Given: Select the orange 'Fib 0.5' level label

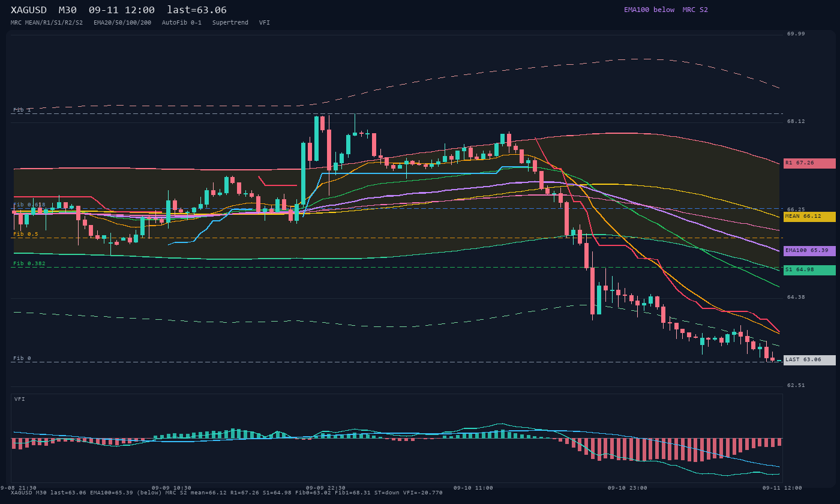Looking at the screenshot, I should coord(26,234).
